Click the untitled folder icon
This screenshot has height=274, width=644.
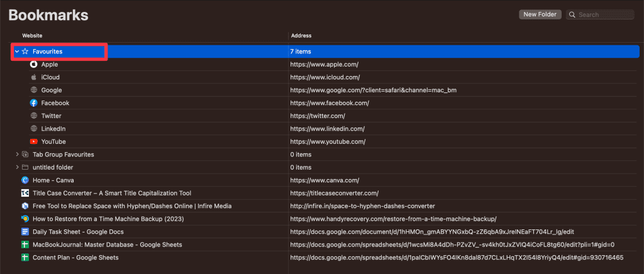tap(25, 167)
